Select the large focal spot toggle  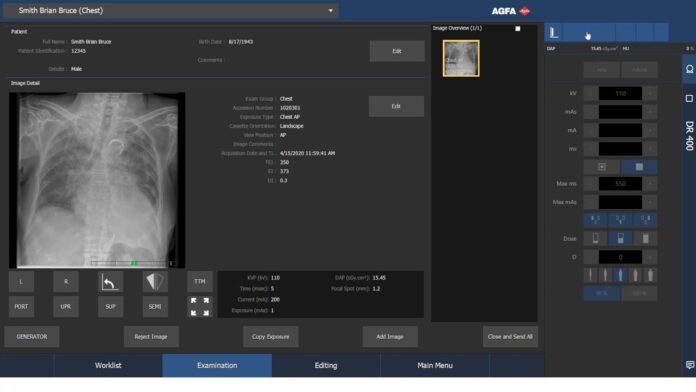639,167
